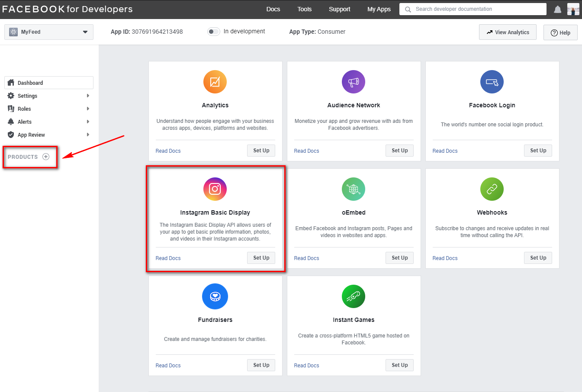Viewport: 582px width, 392px height.
Task: Add a product with the plus icon
Action: click(46, 157)
